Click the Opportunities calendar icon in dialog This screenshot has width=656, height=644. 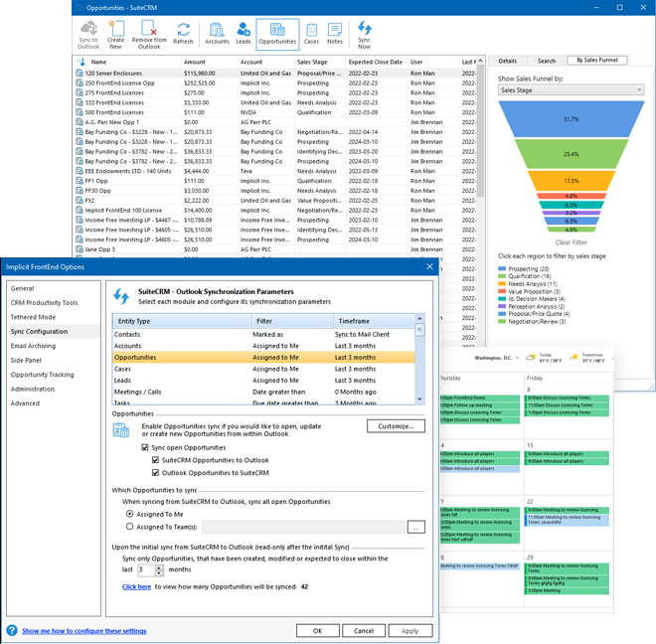click(x=121, y=430)
